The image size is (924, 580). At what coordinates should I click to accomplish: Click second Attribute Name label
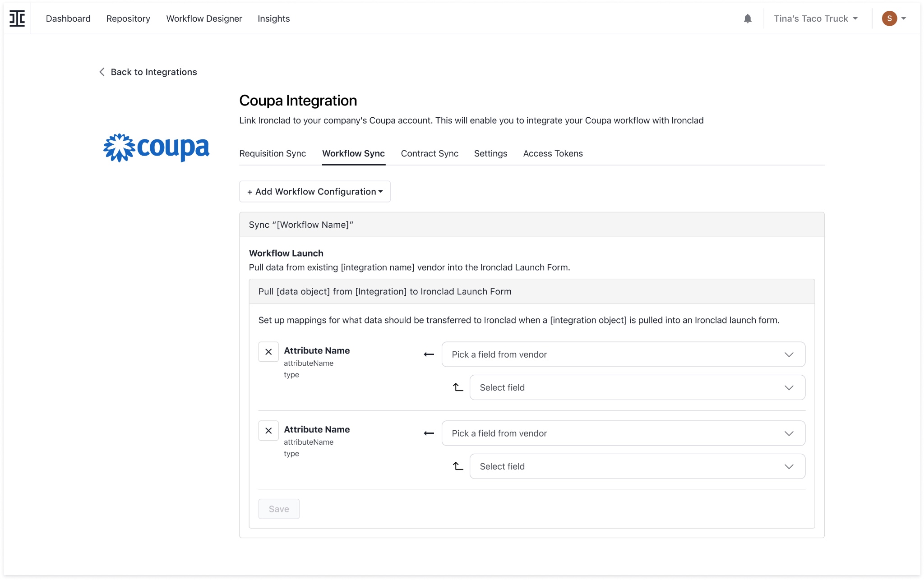click(317, 429)
